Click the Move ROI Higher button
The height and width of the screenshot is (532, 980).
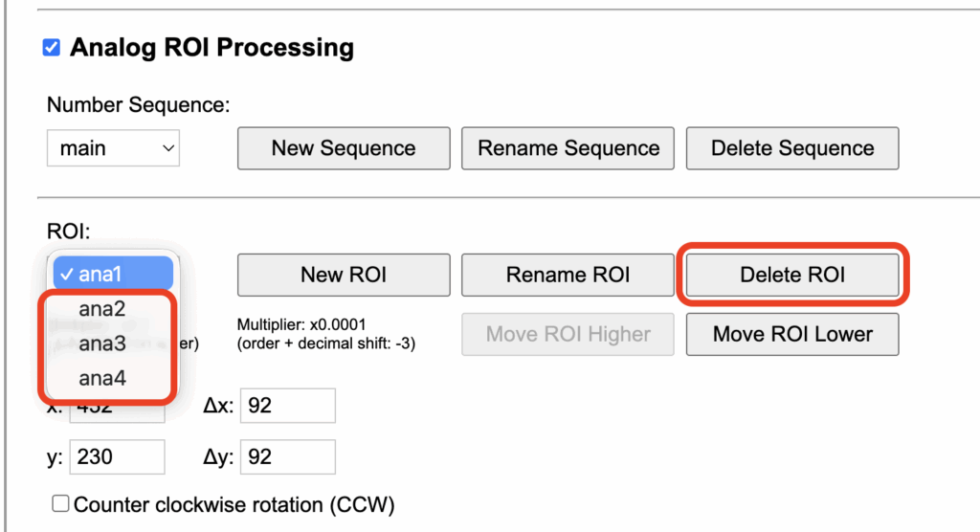[x=568, y=334]
